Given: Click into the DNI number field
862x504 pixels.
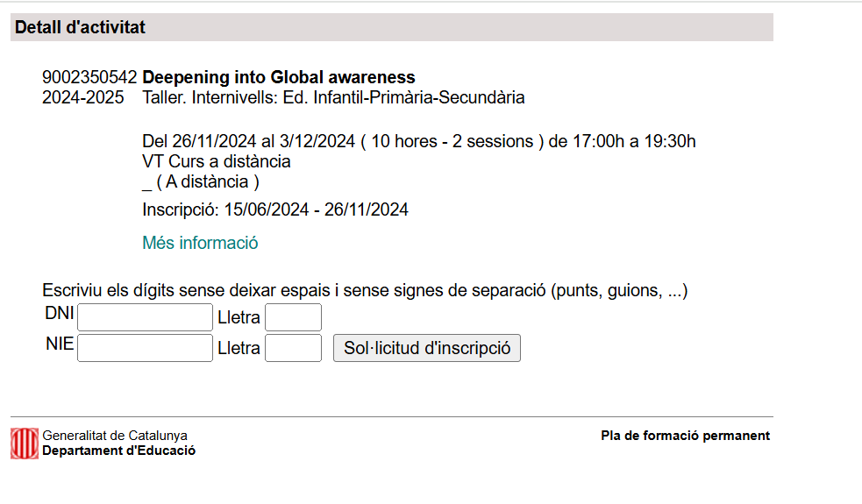Looking at the screenshot, I should (x=145, y=317).
